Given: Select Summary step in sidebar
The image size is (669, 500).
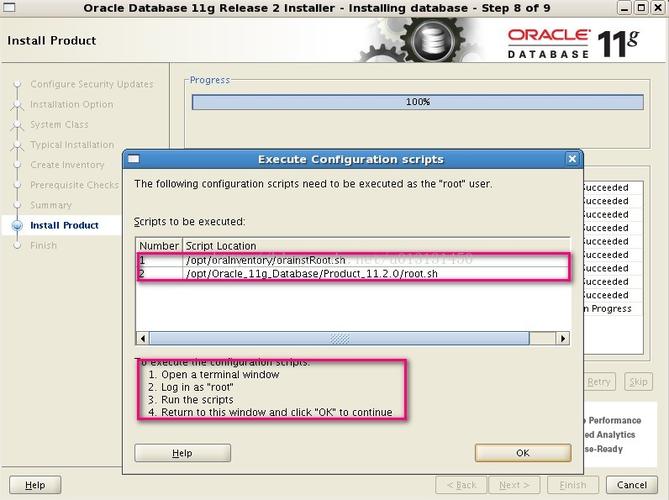Looking at the screenshot, I should 51,205.
